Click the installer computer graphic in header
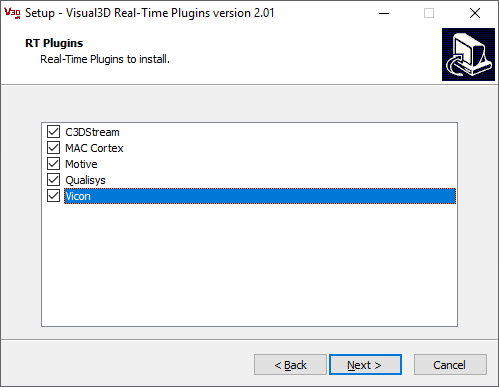Image resolution: width=499 pixels, height=387 pixels. click(x=468, y=54)
